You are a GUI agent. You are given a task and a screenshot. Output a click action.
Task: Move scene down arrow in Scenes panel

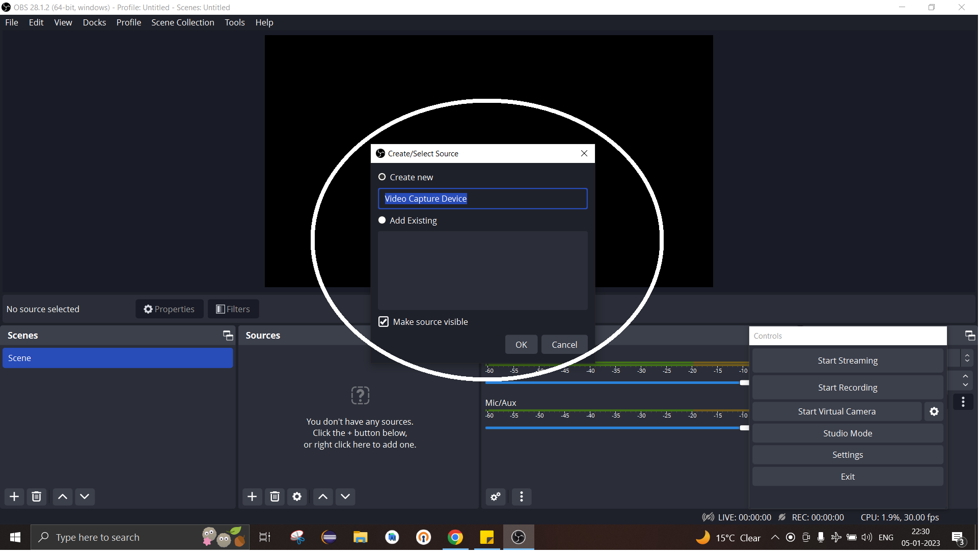pos(85,497)
